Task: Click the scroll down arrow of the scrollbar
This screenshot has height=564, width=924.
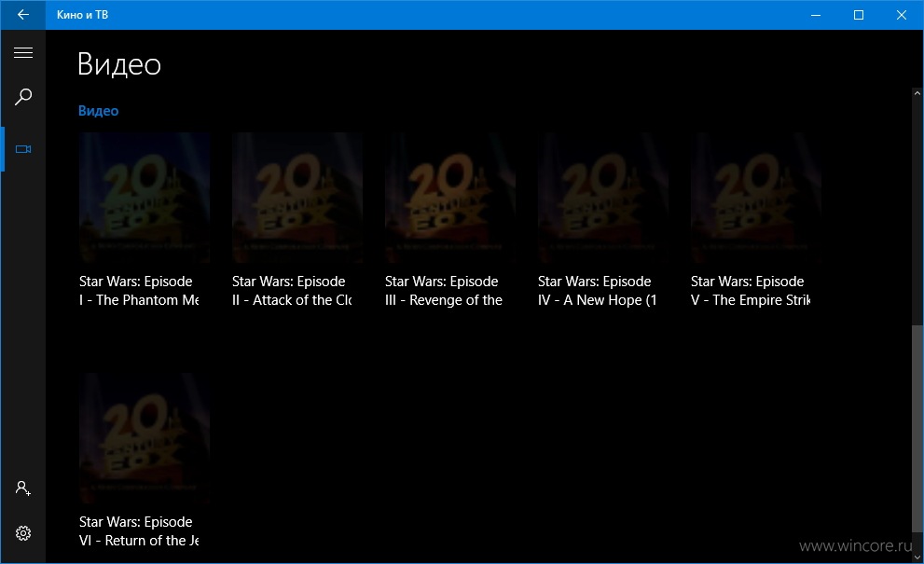Action: click(x=917, y=557)
